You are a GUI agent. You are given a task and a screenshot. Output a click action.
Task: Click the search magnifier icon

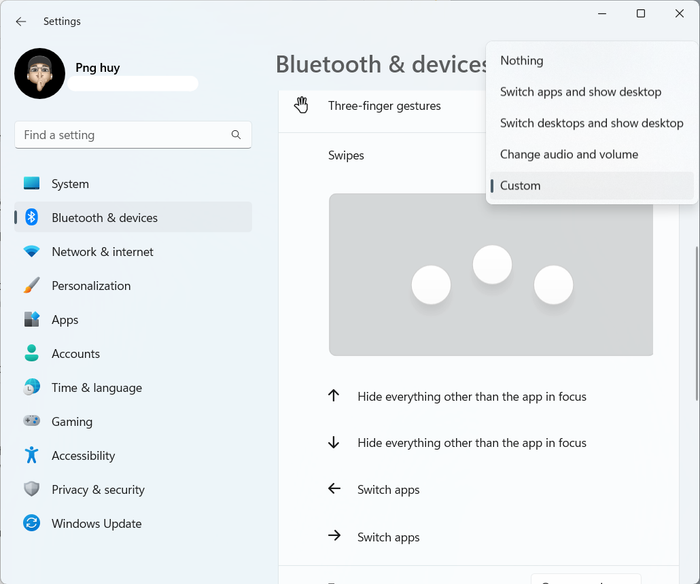pos(236,134)
